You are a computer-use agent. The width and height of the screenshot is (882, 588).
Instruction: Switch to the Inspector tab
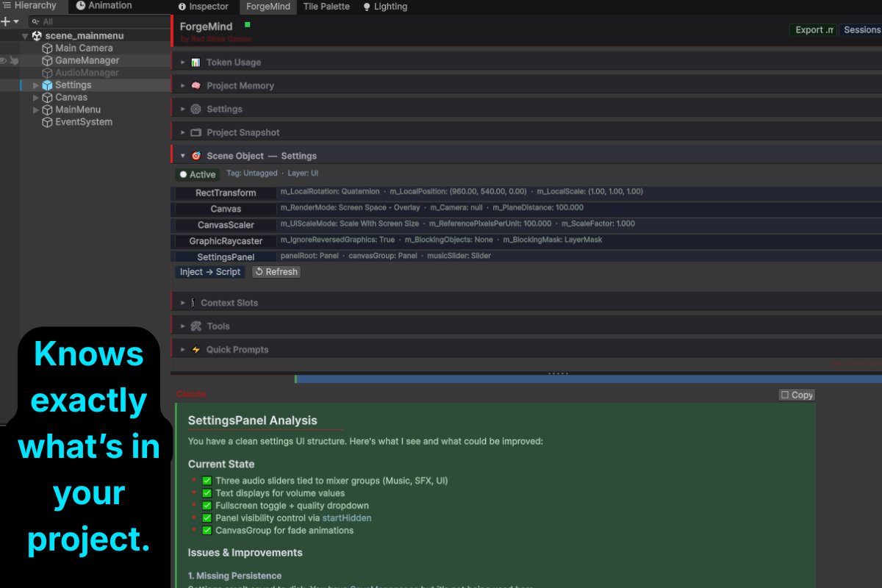tap(204, 7)
